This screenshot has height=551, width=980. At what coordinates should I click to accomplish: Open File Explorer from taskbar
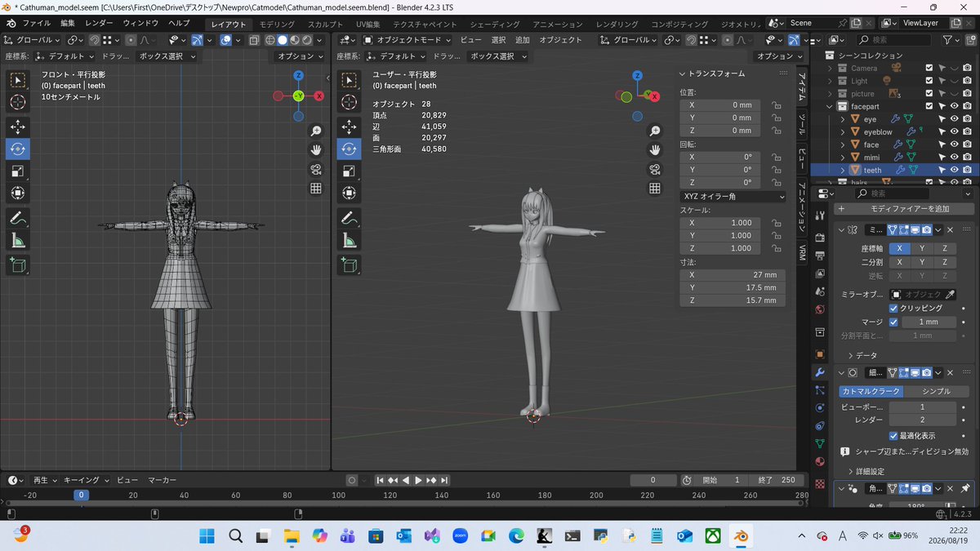292,535
